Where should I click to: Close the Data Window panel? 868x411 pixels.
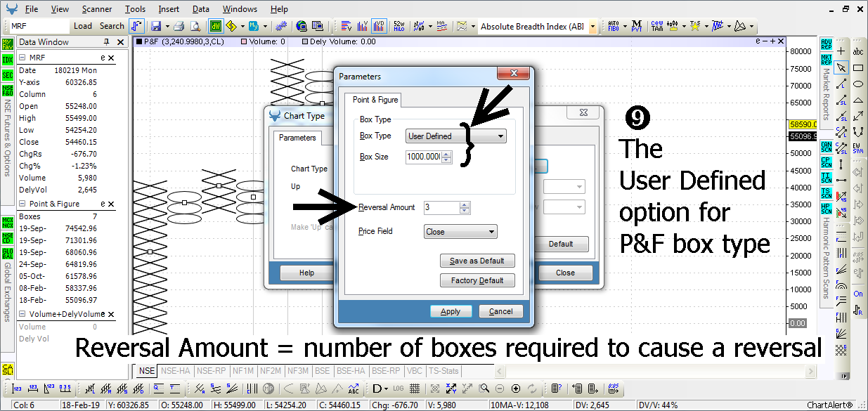(119, 42)
